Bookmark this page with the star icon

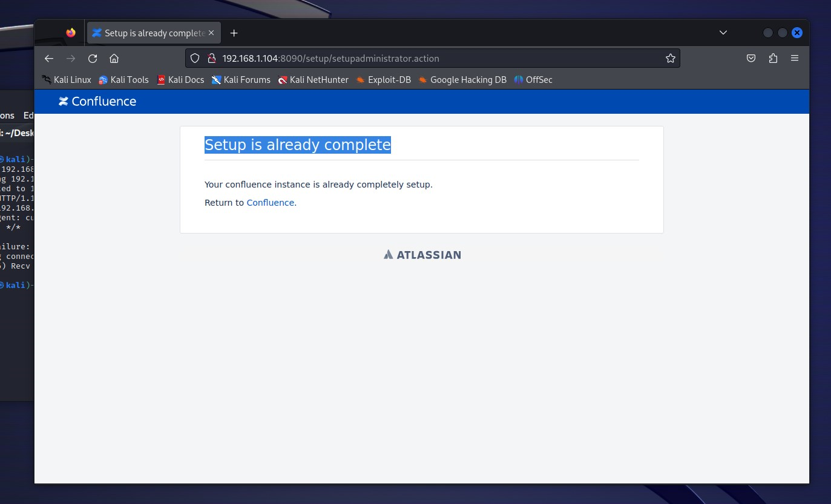(670, 58)
